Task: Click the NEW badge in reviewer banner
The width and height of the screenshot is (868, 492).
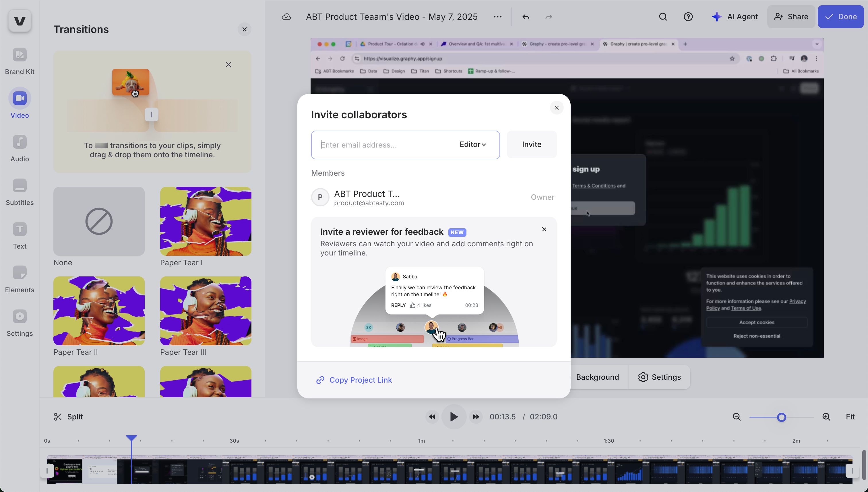Action: point(457,233)
